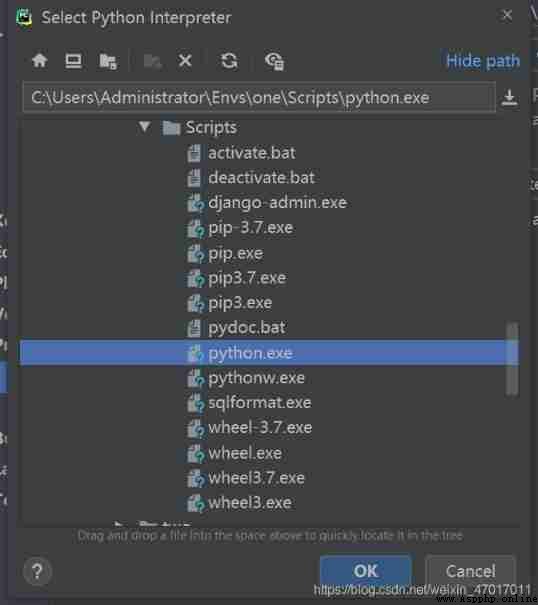This screenshot has height=605, width=538.
Task: Select deactivate.bat file
Action: [x=251, y=178]
